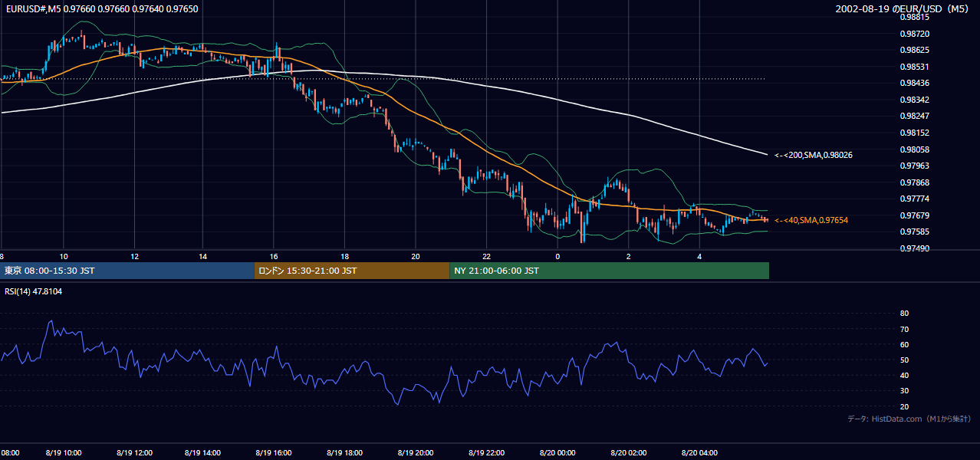
Task: Click hour tick 12 under price chart
Action: [x=134, y=256]
